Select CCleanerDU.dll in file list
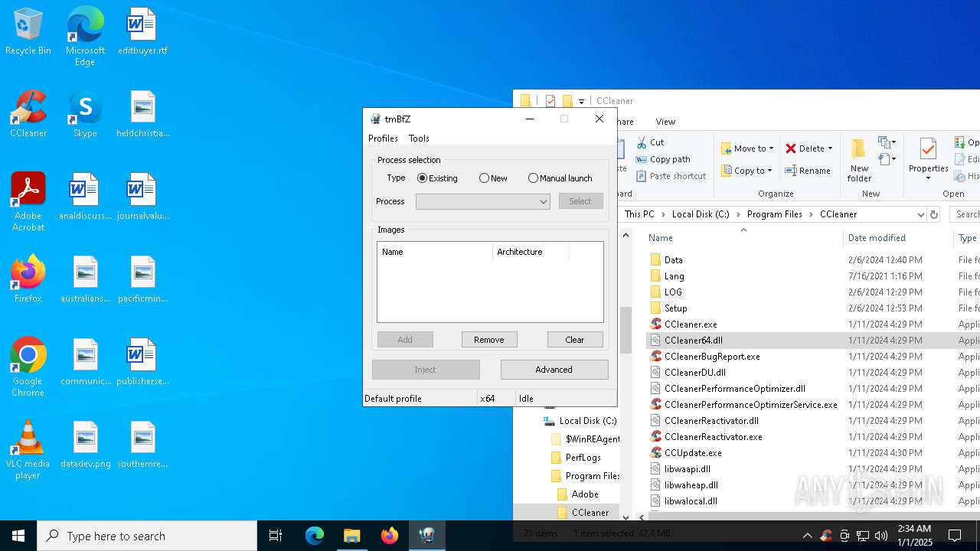 tap(694, 373)
